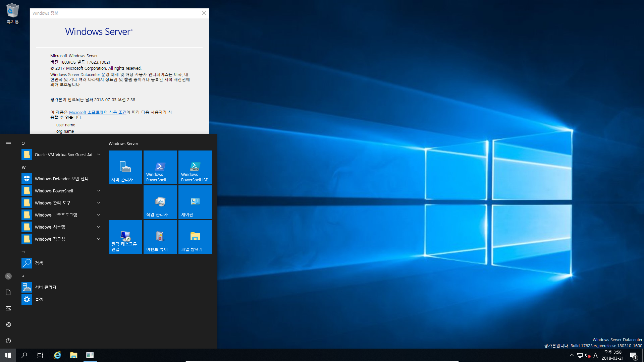Open 서버 관리자 in the app list

tap(61, 287)
